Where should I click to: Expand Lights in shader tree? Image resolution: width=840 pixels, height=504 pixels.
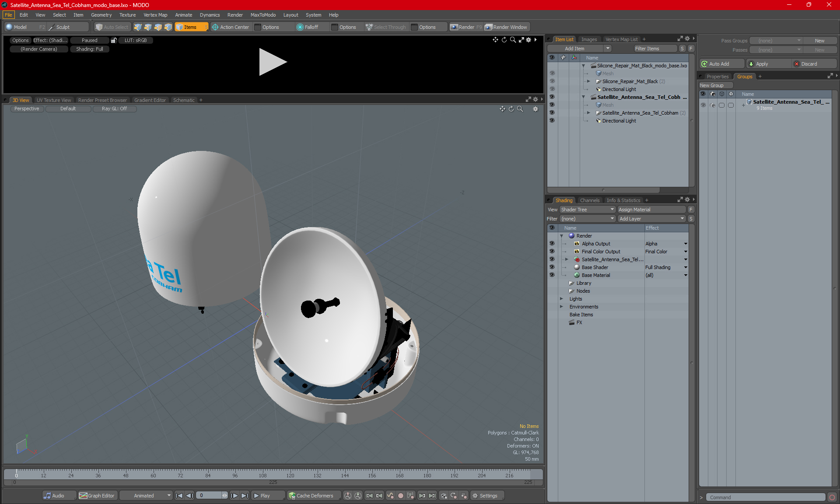point(562,299)
